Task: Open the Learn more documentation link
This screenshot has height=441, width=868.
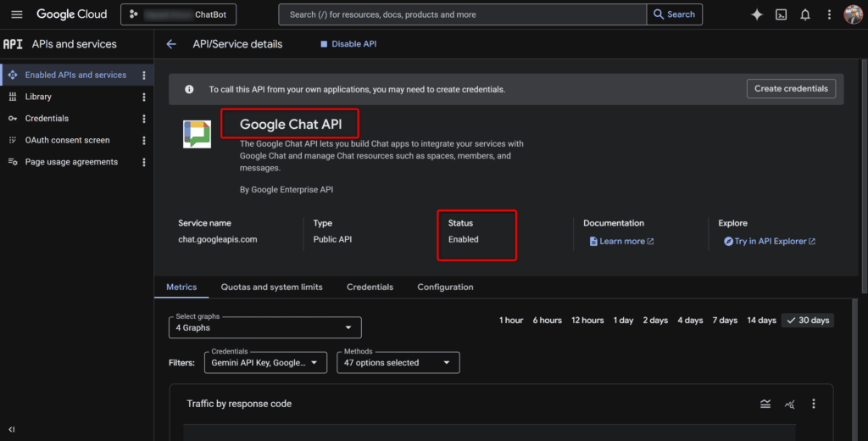Action: [x=621, y=241]
